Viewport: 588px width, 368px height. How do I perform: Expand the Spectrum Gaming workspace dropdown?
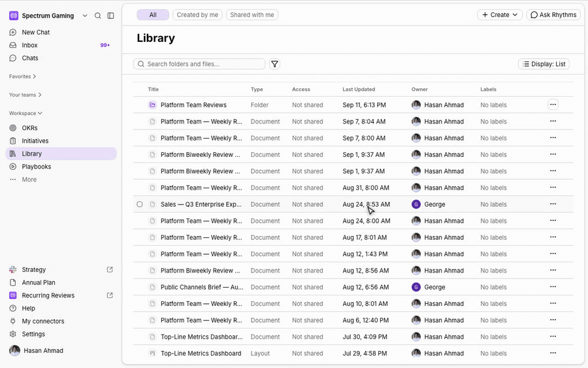85,16
